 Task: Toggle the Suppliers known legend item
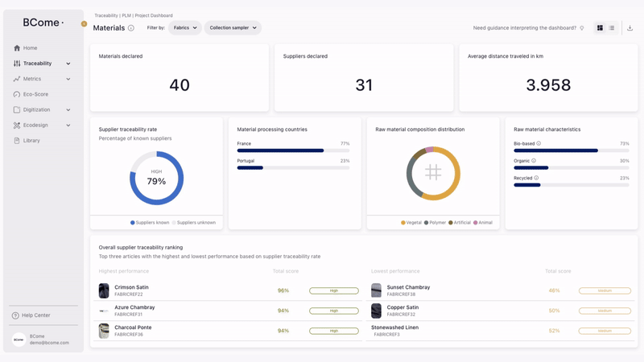(150, 223)
